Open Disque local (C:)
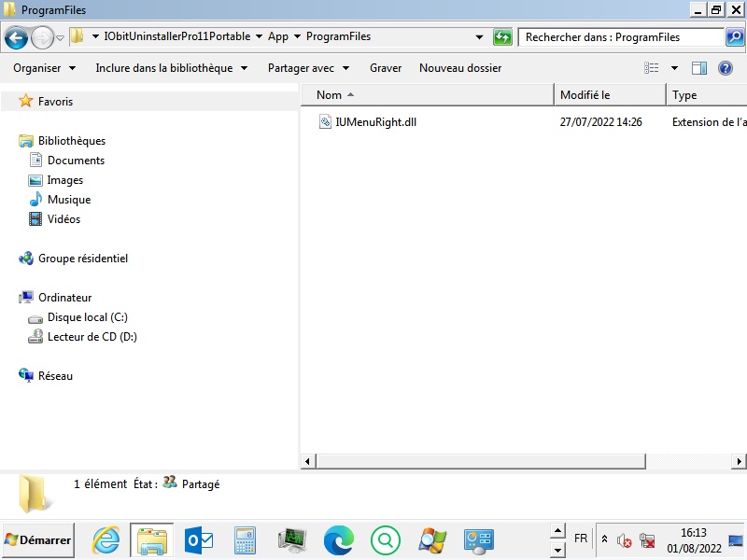This screenshot has height=560, width=747. pyautogui.click(x=88, y=317)
